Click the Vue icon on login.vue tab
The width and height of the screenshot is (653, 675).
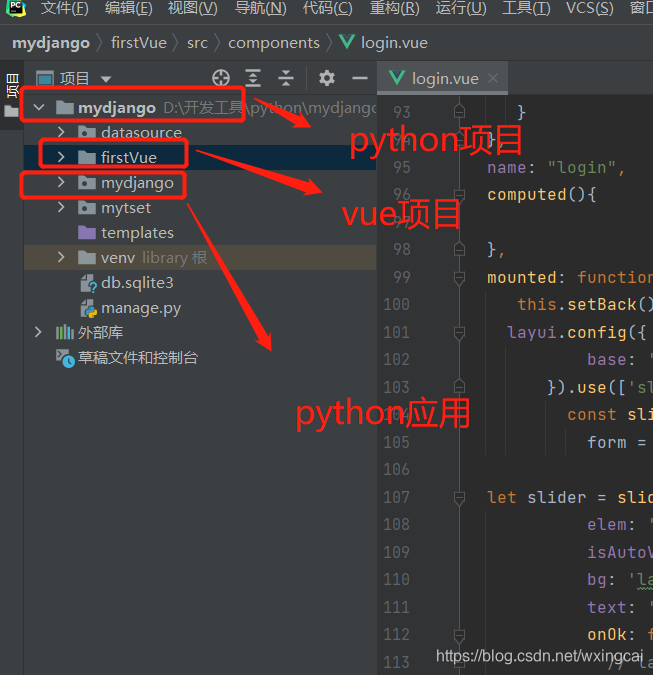(x=396, y=78)
